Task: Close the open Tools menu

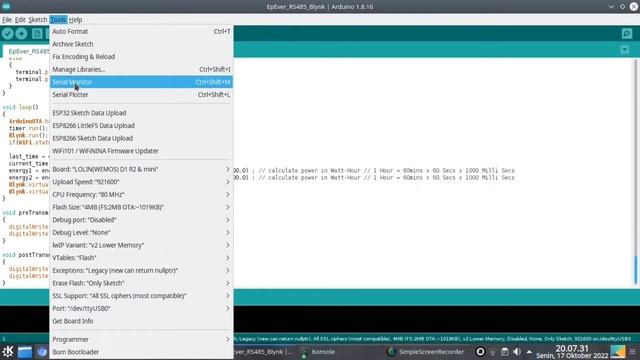Action: click(58, 20)
